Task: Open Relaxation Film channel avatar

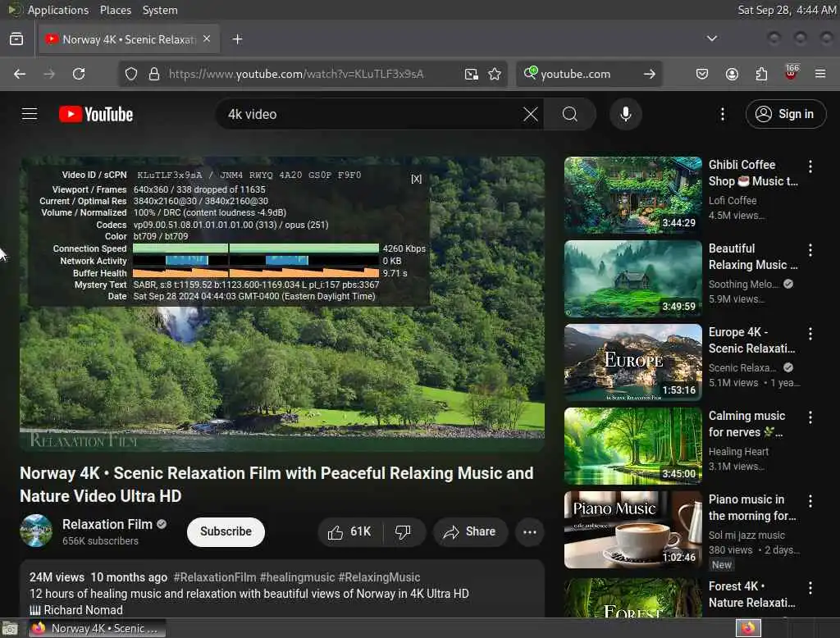Action: [x=36, y=531]
